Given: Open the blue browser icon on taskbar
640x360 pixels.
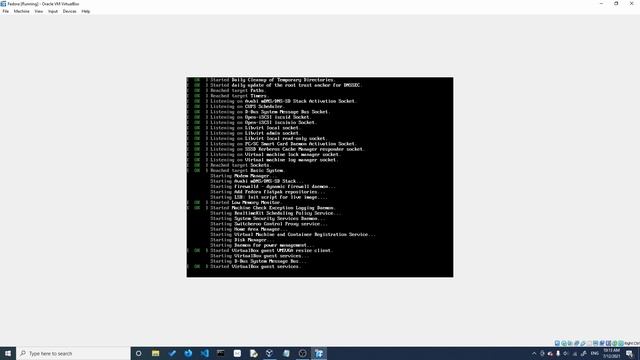Looking at the screenshot, I should (x=188, y=353).
